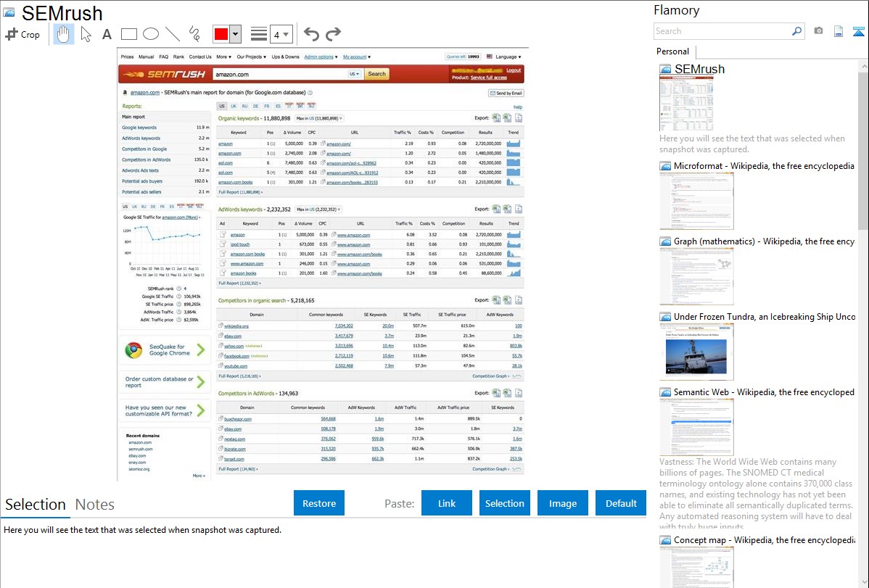Activate the Crop tool
The image size is (869, 588).
click(x=22, y=34)
